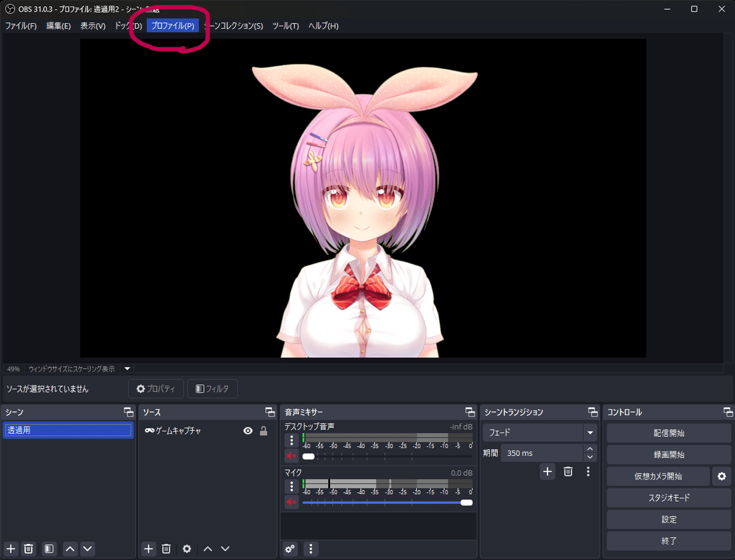Select the 透過用 scene in the list
735x560 pixels.
tap(67, 431)
